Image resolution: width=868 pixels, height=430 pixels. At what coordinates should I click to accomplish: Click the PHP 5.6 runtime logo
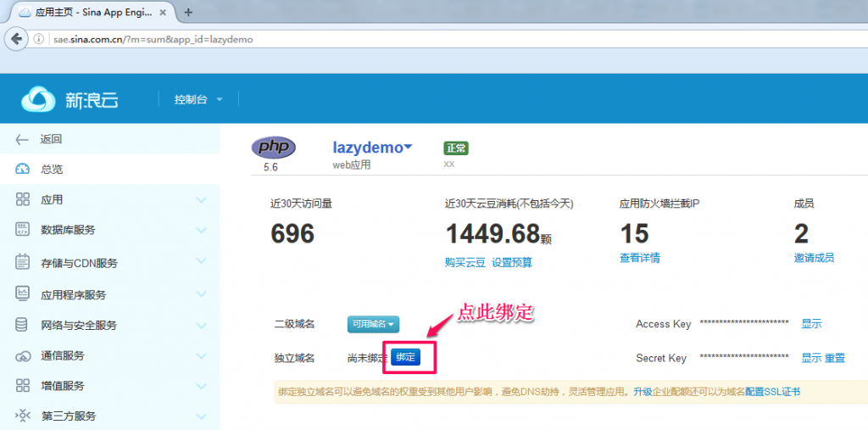click(274, 147)
